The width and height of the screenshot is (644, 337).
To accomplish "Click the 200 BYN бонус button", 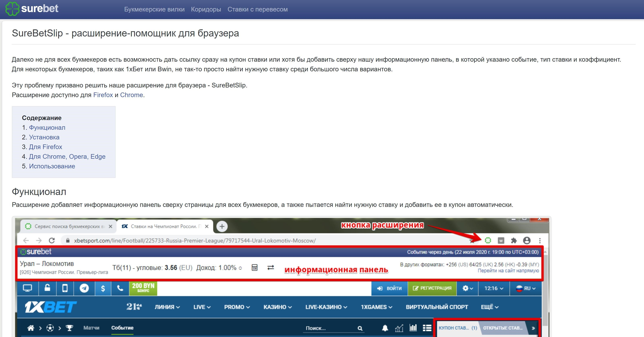I will pyautogui.click(x=143, y=288).
